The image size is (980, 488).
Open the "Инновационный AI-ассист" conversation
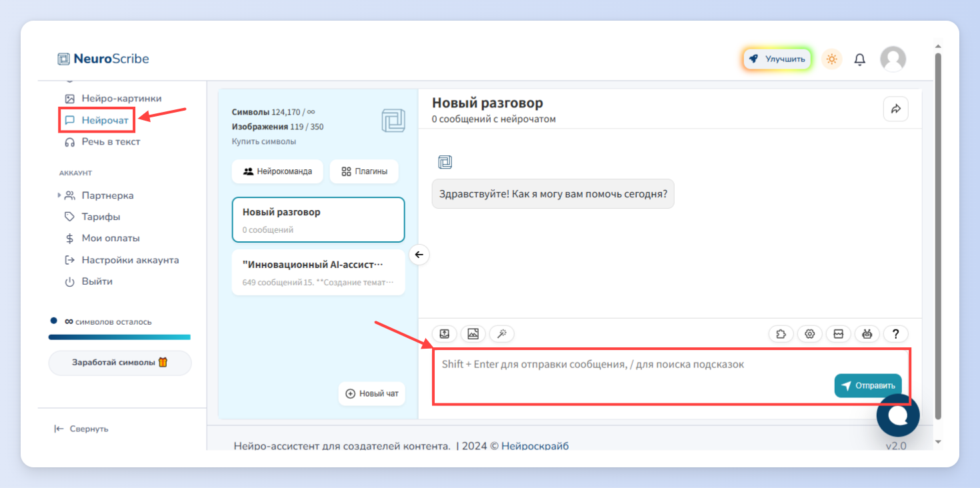[x=318, y=272]
